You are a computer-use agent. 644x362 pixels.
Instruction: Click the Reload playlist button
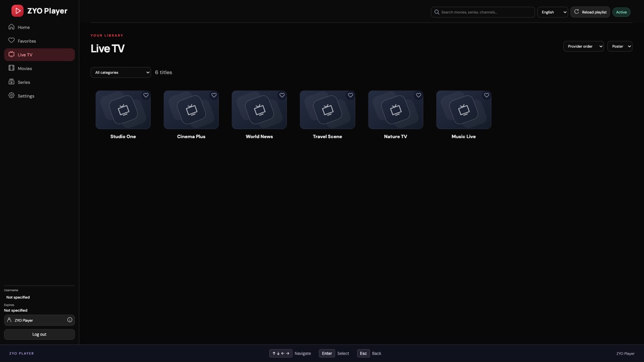click(590, 12)
